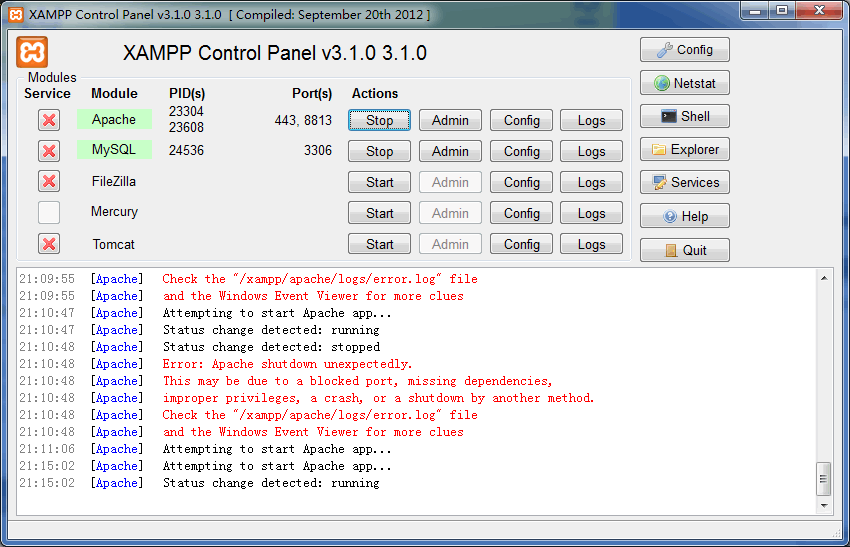Stop the Apache module
Viewport: 850px width, 547px height.
click(x=379, y=120)
